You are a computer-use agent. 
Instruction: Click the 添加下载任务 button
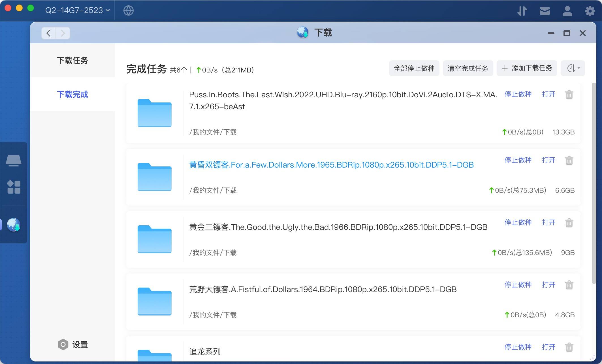(527, 68)
